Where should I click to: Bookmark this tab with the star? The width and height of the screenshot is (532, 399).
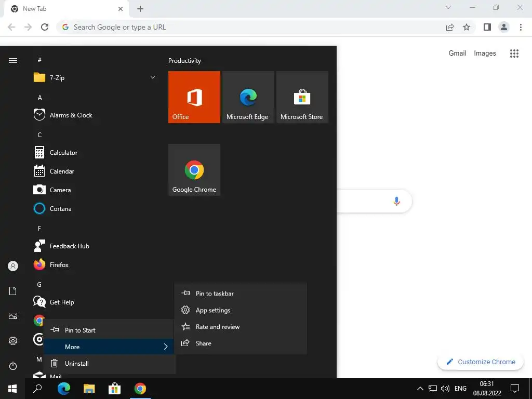tap(467, 27)
